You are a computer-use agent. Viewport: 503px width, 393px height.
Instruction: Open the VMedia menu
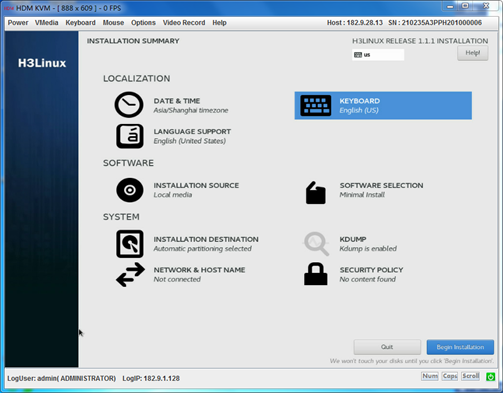click(x=46, y=23)
